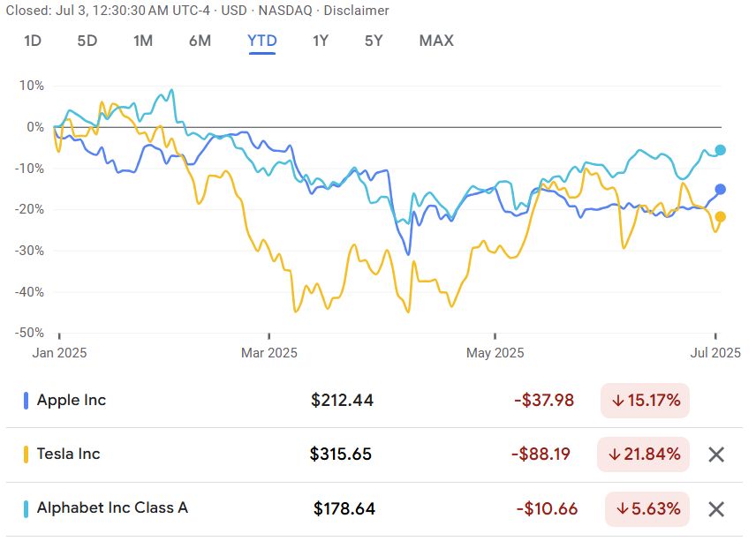Click Apple's blue color marker in legend
Viewport: 756px width, 541px height.
pos(26,401)
